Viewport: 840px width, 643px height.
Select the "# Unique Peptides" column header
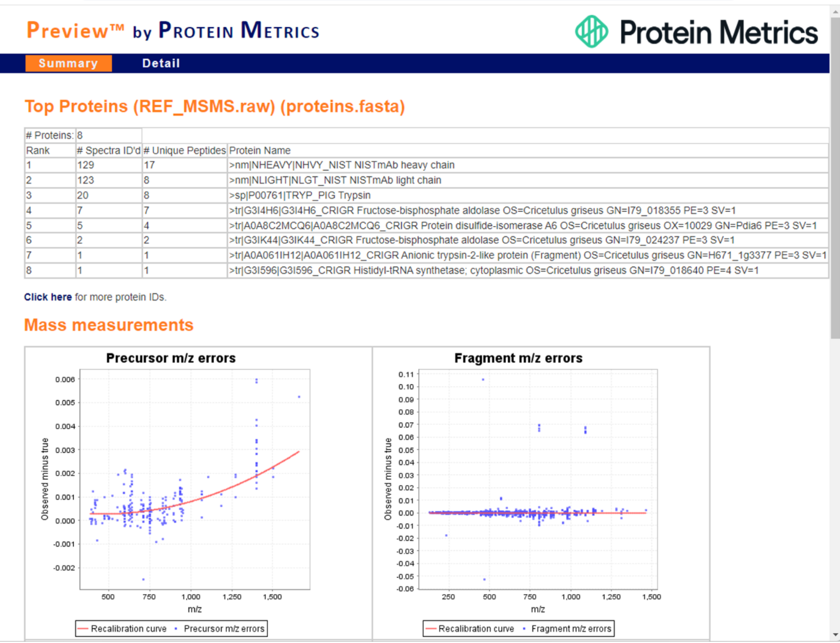point(184,150)
